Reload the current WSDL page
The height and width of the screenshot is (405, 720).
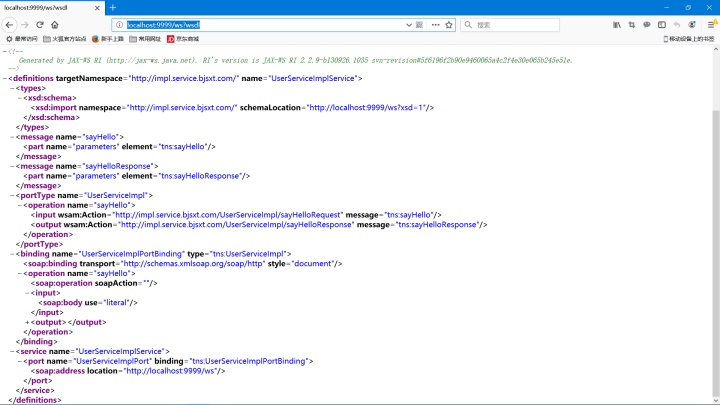[40, 25]
